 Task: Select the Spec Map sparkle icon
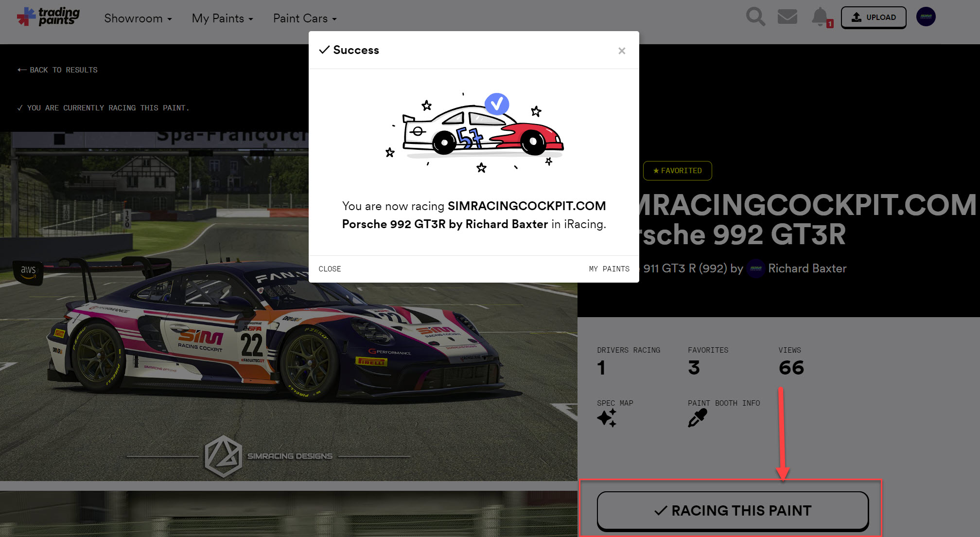pos(607,417)
